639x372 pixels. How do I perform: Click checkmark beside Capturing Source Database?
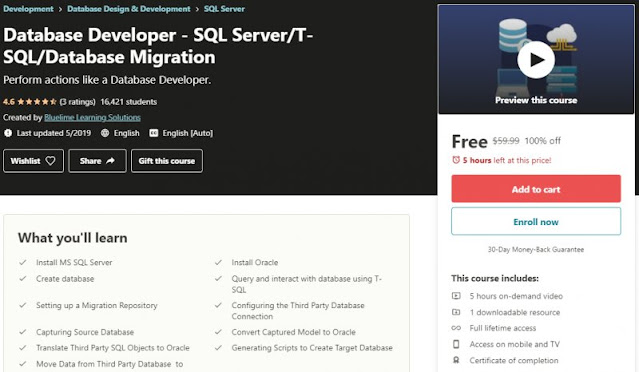[x=23, y=332]
